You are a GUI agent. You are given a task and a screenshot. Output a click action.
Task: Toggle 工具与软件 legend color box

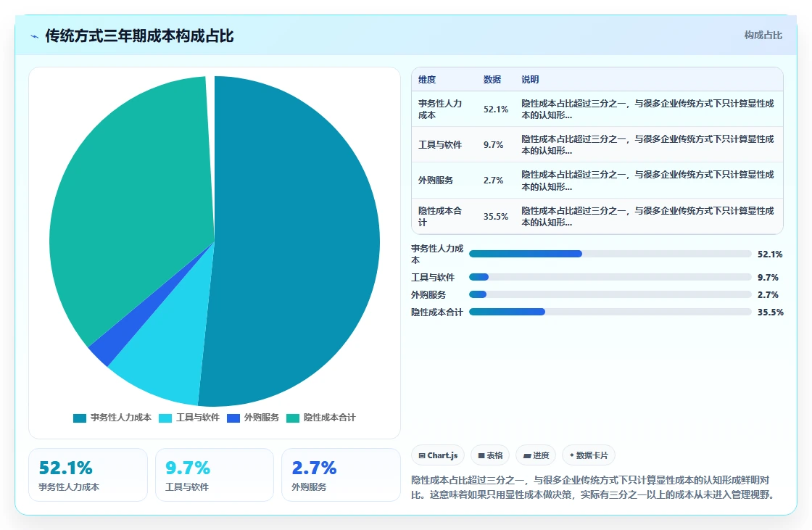(165, 418)
